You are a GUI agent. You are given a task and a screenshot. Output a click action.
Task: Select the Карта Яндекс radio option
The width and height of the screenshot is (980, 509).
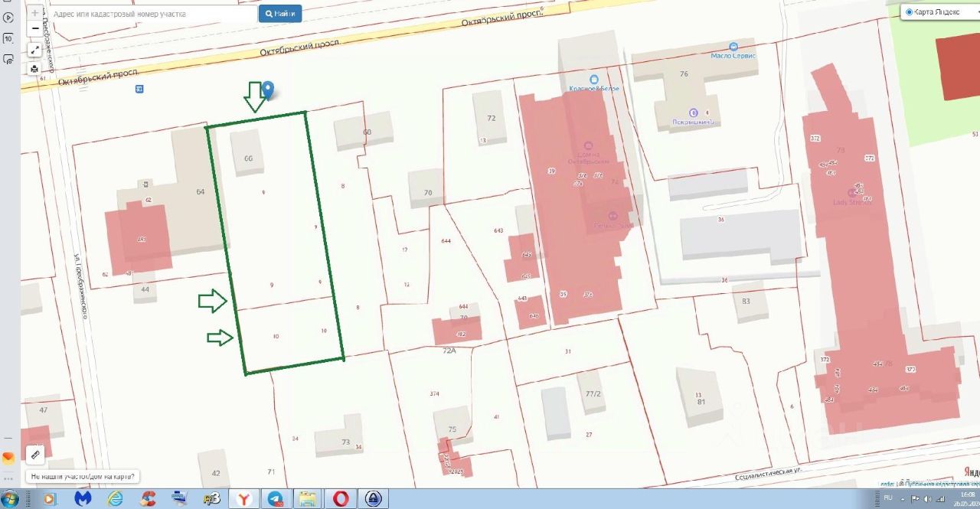(910, 12)
